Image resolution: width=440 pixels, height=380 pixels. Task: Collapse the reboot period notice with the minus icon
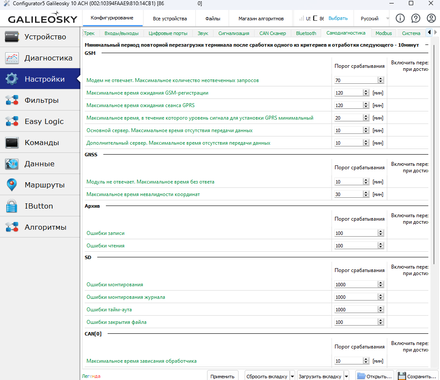tap(427, 45)
